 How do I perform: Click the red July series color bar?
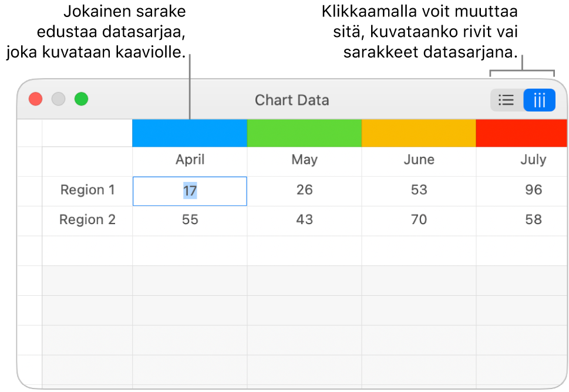(521, 133)
